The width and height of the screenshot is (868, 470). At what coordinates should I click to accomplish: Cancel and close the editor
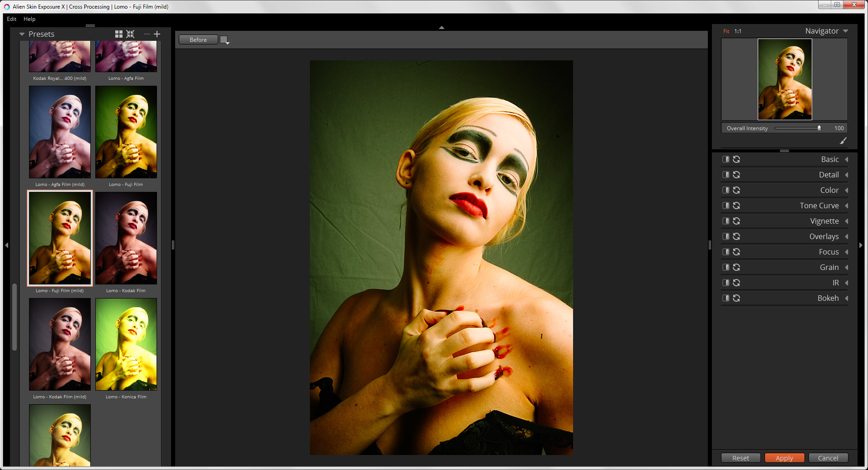coord(828,458)
